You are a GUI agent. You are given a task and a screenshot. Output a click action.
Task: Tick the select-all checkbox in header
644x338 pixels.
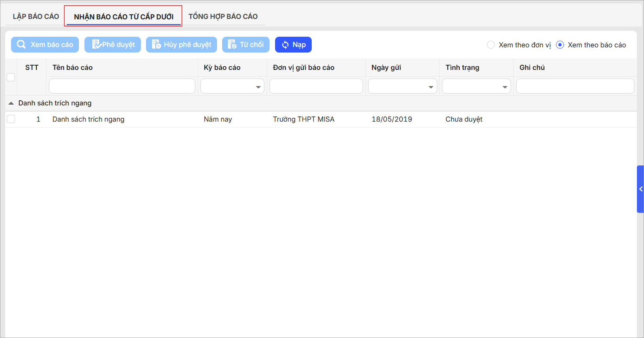[11, 77]
